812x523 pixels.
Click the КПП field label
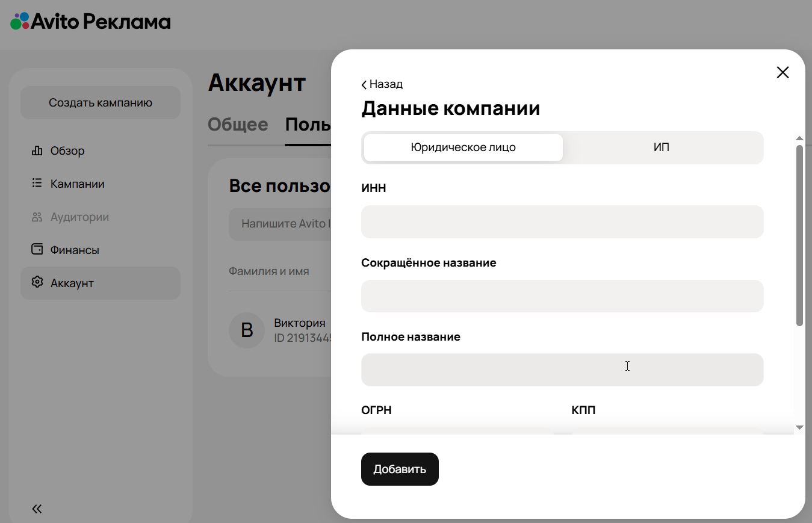[x=583, y=410]
